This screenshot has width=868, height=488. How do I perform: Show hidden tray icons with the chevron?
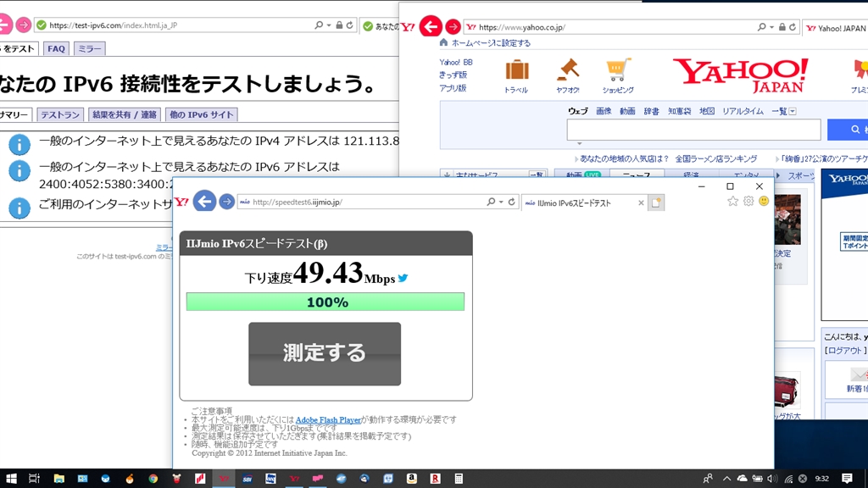tap(726, 479)
